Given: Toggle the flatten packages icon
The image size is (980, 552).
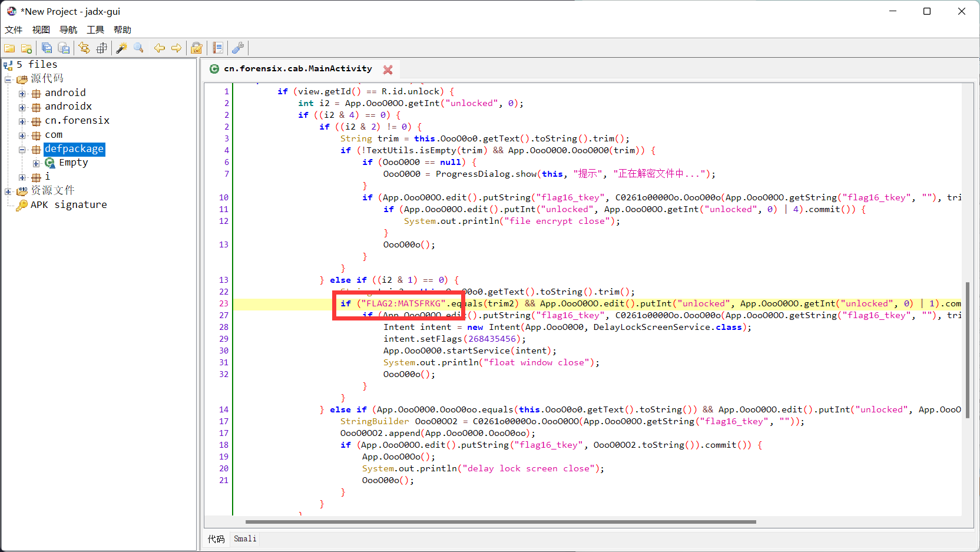Looking at the screenshot, I should [101, 48].
